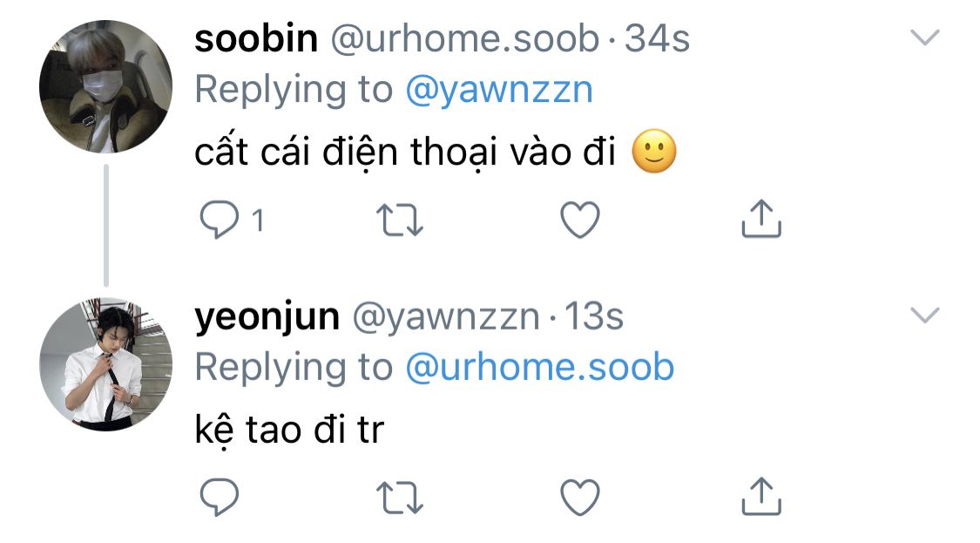Image resolution: width=980 pixels, height=543 pixels.
Task: Open tweet text 'kệ tao đi tr'
Action: (x=289, y=429)
